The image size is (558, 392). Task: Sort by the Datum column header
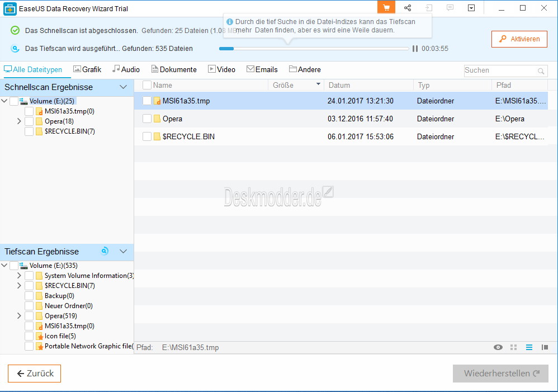368,85
